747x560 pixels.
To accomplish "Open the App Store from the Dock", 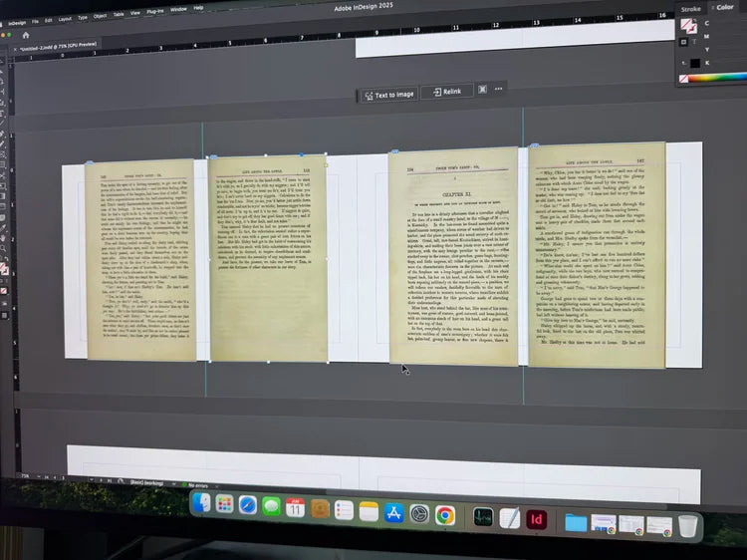I will tap(393, 514).
